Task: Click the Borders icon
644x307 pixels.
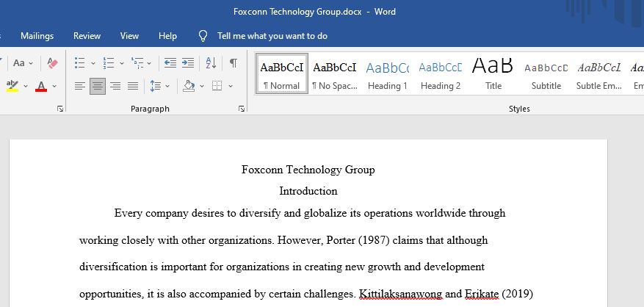Action: click(217, 86)
